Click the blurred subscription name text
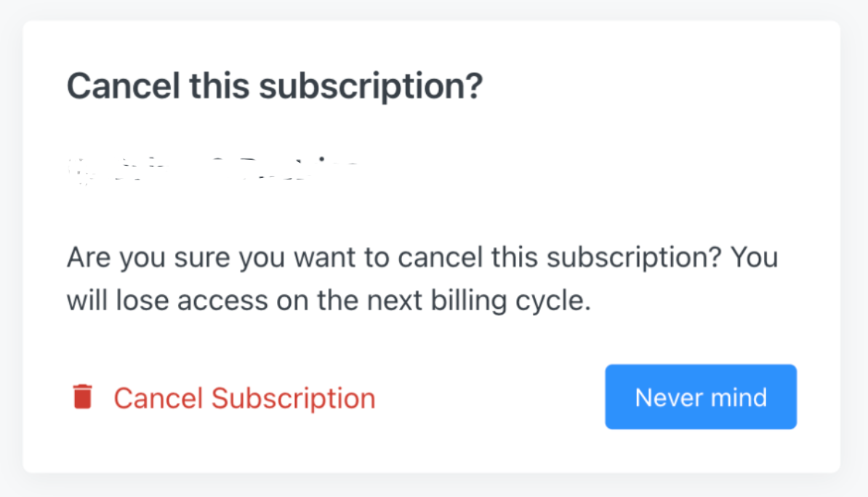 point(211,169)
